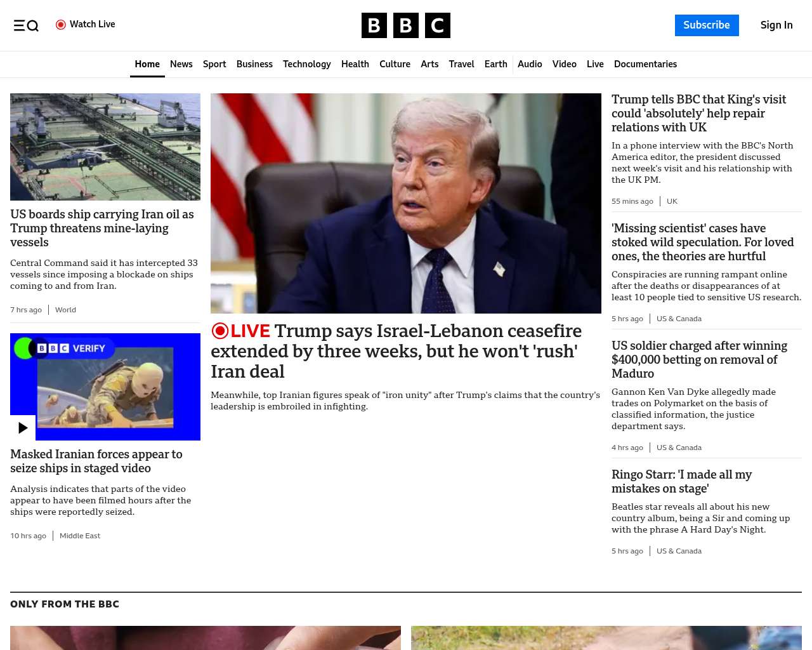Open the 'Missing scientist' cases headline
Screen dimensions: 812x650
(702, 242)
